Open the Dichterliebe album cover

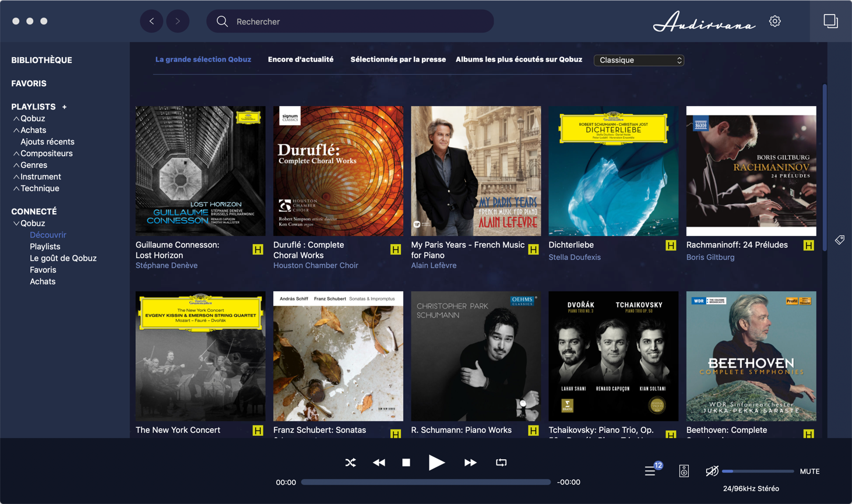(613, 171)
